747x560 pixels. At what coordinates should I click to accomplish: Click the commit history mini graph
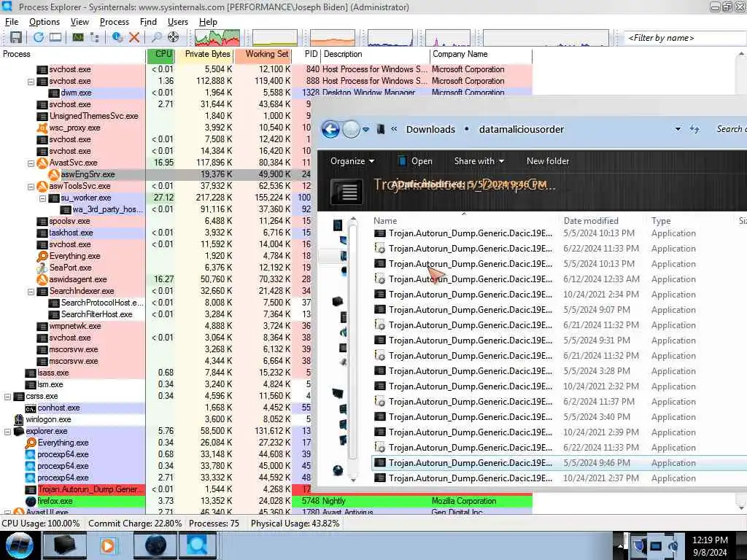(275, 38)
